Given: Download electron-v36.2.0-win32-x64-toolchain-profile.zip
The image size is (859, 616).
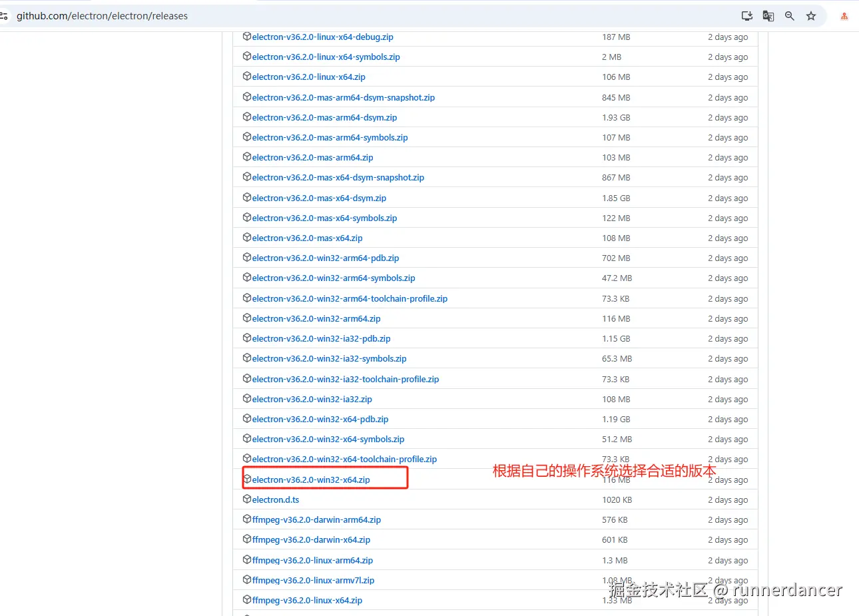Looking at the screenshot, I should point(344,460).
